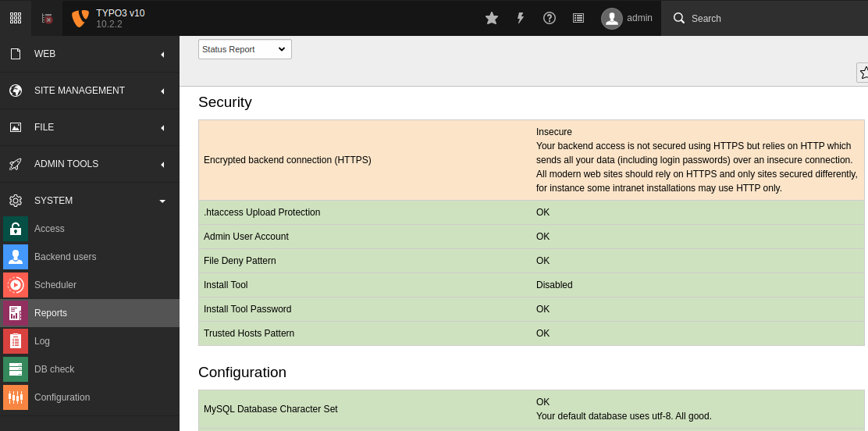The image size is (868, 431).
Task: Expand the ADMIN TOOLS group
Action: point(90,164)
